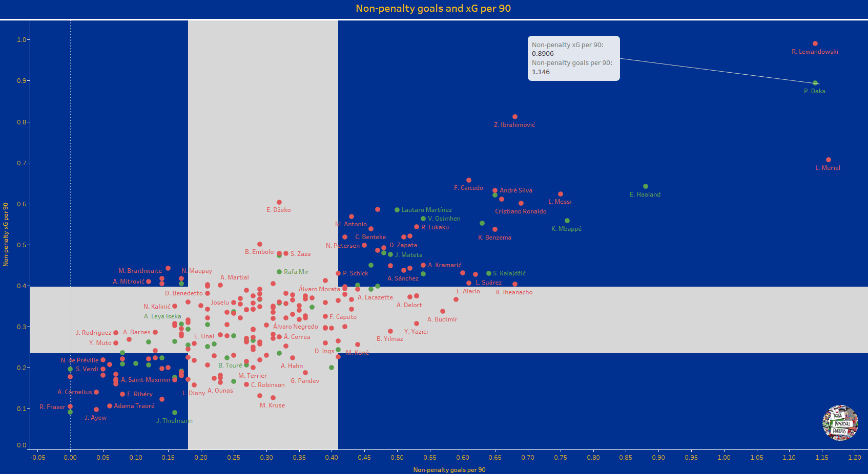Click R. Lewandowski's data point
Screen dimensions: 868x474
coord(815,44)
